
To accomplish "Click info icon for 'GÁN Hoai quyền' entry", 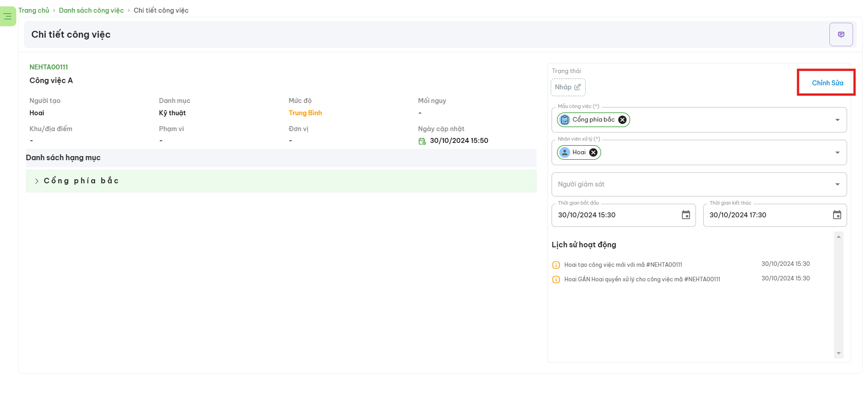I will (556, 280).
